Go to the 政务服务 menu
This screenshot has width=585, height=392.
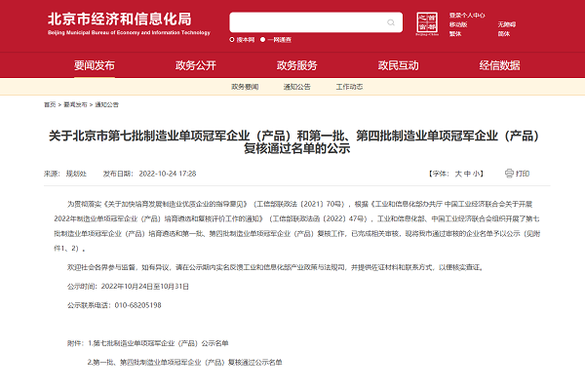[x=296, y=65]
